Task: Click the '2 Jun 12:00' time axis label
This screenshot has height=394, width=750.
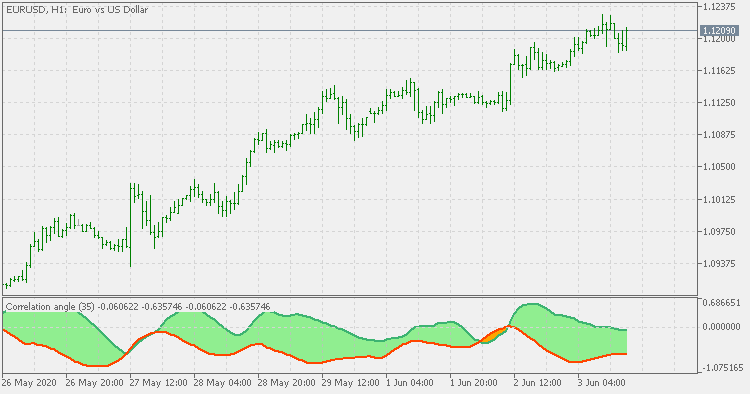Action: [538, 383]
